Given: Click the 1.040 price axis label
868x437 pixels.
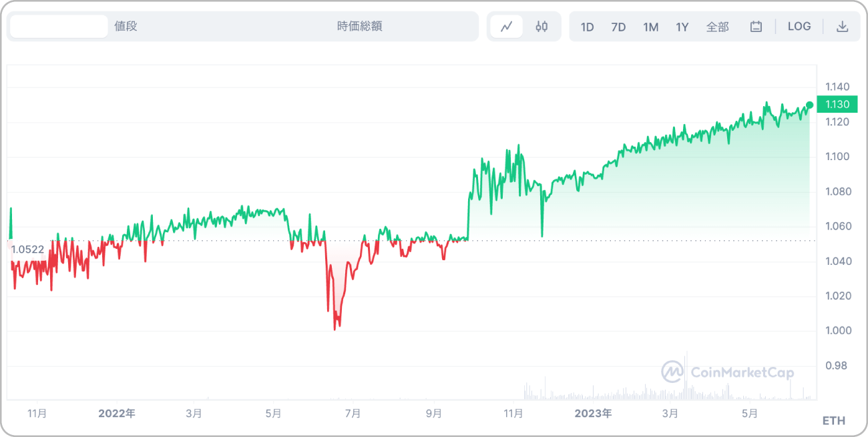Looking at the screenshot, I should (x=837, y=261).
